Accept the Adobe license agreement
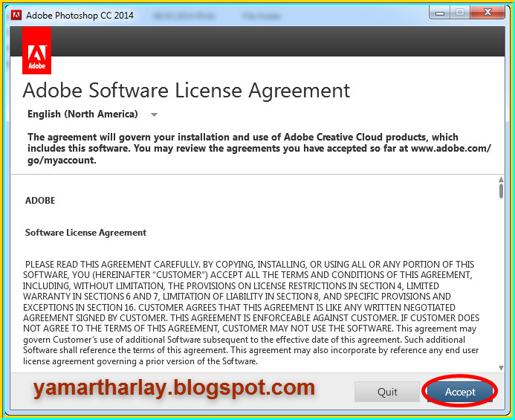The width and height of the screenshot is (515, 420). 460,392
